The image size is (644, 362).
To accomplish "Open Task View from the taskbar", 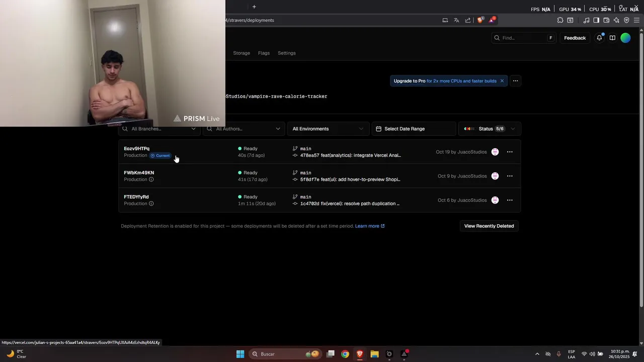I will [x=331, y=354].
